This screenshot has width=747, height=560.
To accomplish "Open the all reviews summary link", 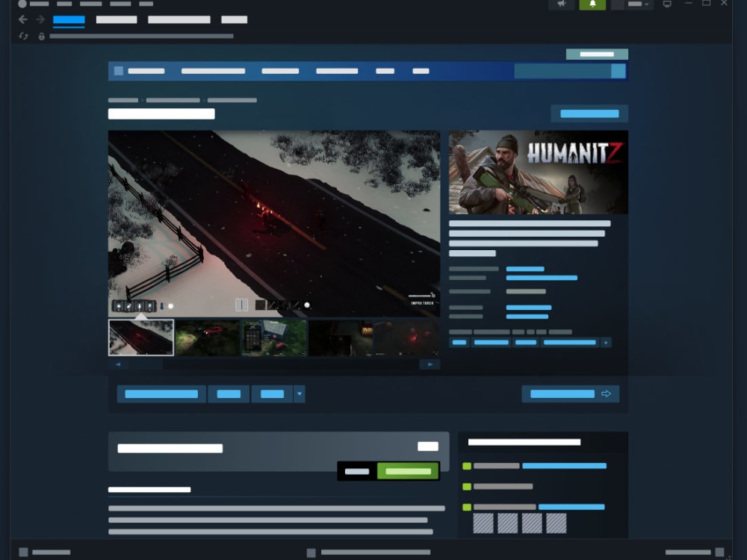I will [x=542, y=278].
